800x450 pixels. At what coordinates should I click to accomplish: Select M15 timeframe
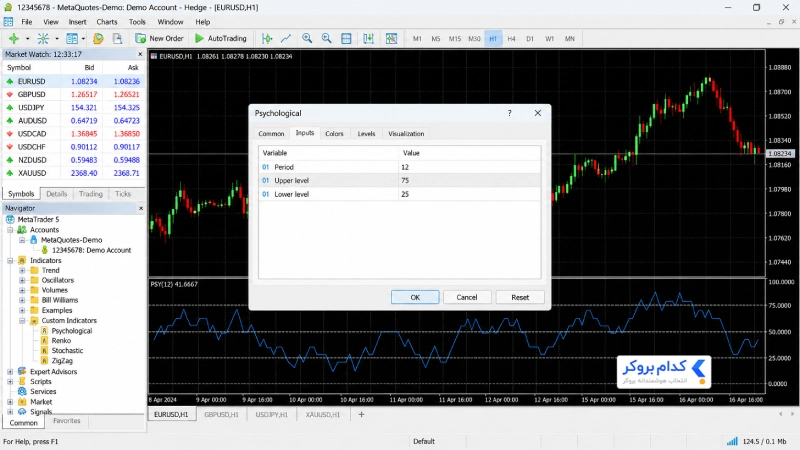455,39
